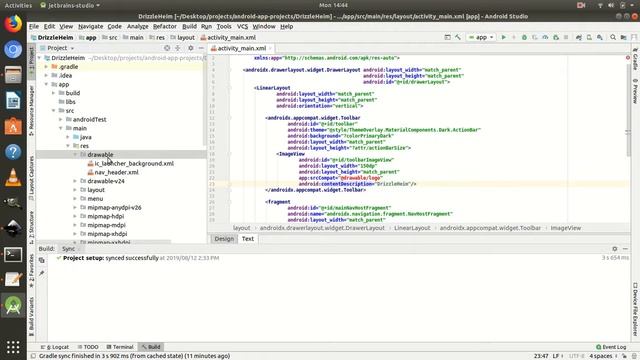Click the Make Project hammer icon
The height and width of the screenshot is (360, 640).
(x=458, y=37)
